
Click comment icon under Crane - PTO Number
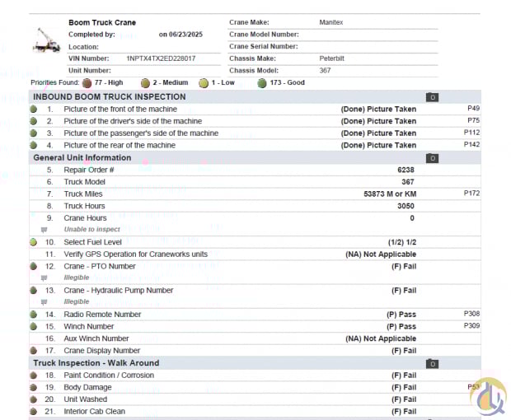44,278
